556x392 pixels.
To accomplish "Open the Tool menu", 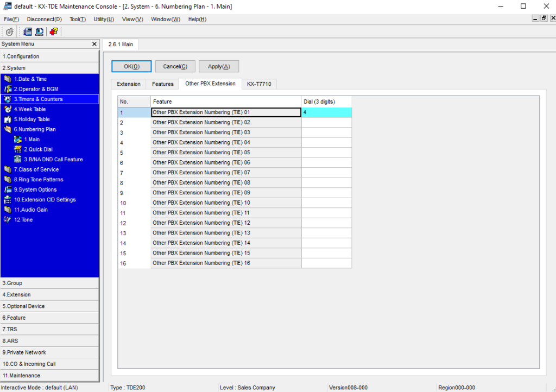I will coord(78,19).
